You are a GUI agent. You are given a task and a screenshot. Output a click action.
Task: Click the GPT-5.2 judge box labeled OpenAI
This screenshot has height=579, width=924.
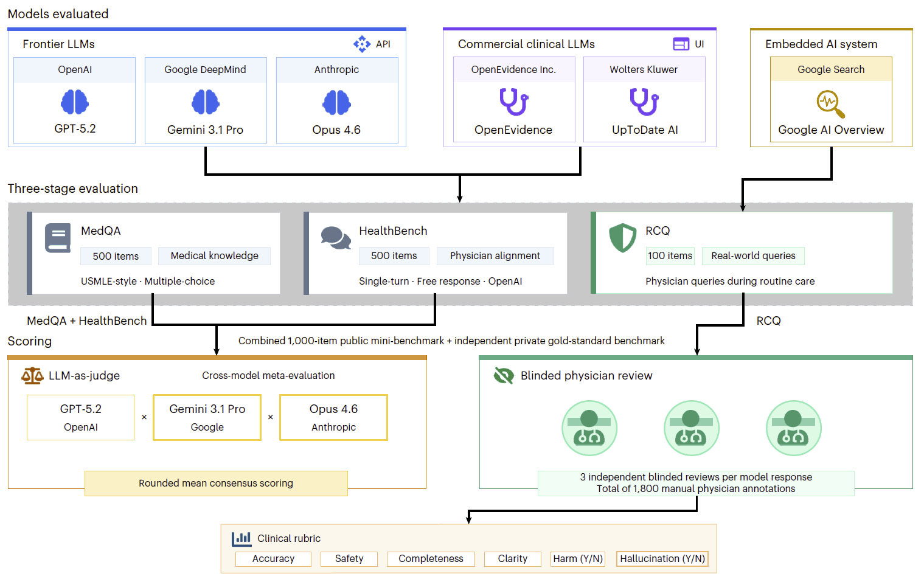coord(80,418)
